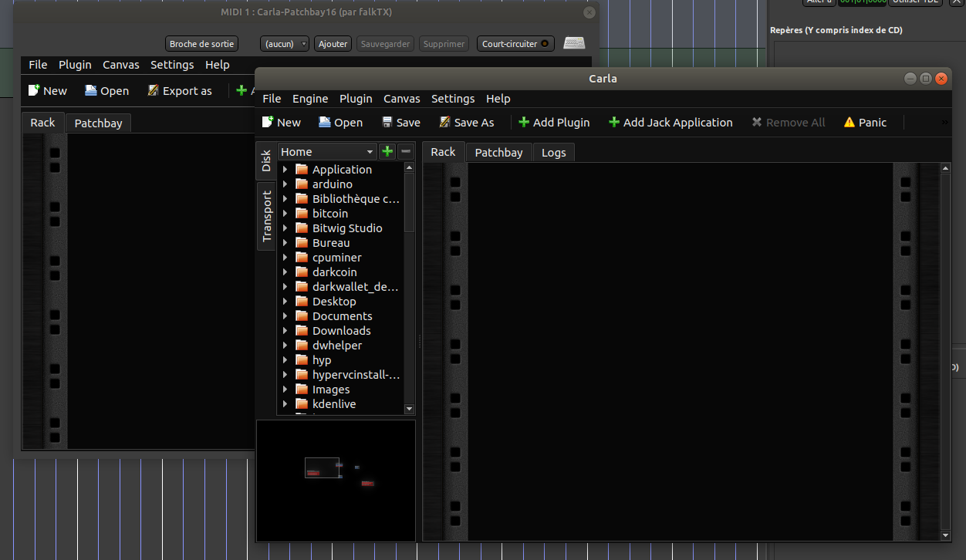
Task: Click the Save disk icon in Carla
Action: tap(388, 123)
